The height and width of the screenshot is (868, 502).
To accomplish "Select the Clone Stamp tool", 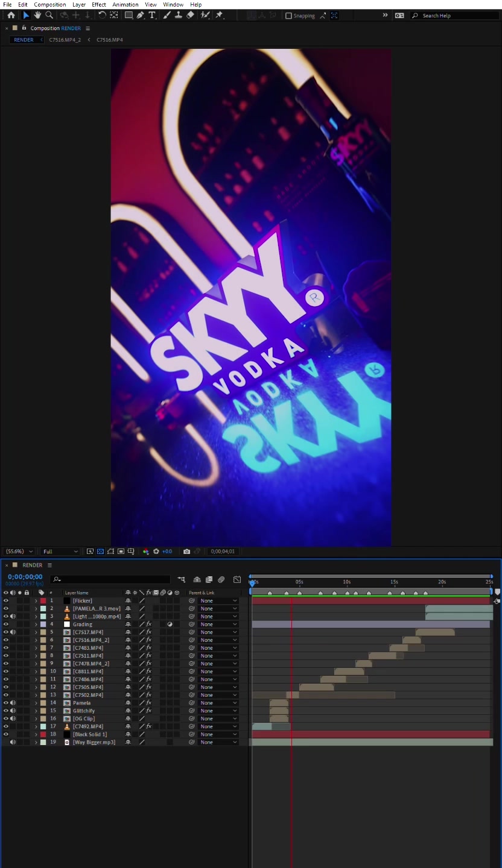I will [179, 15].
